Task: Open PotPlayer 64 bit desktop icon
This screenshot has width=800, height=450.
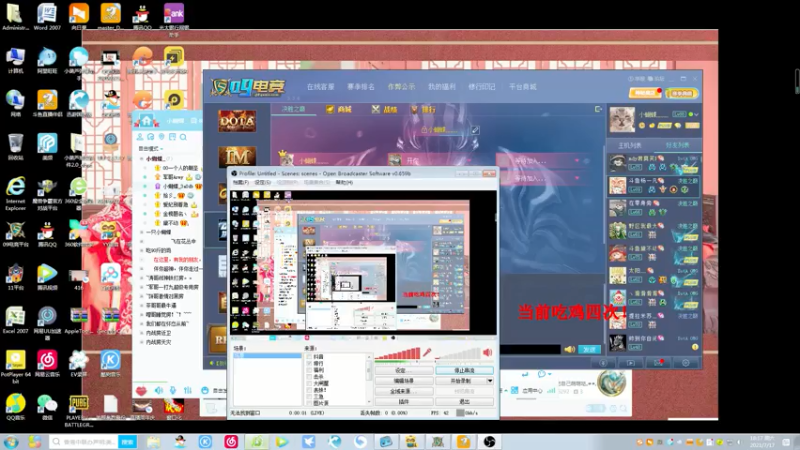Action: 15,366
